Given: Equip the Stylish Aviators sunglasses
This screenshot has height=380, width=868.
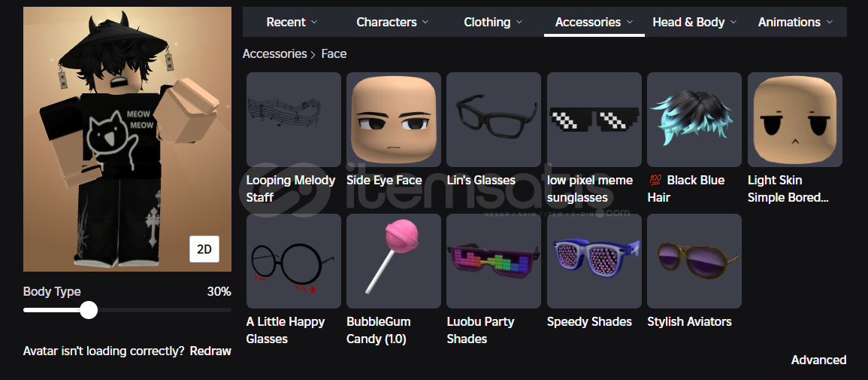Looking at the screenshot, I should [694, 261].
